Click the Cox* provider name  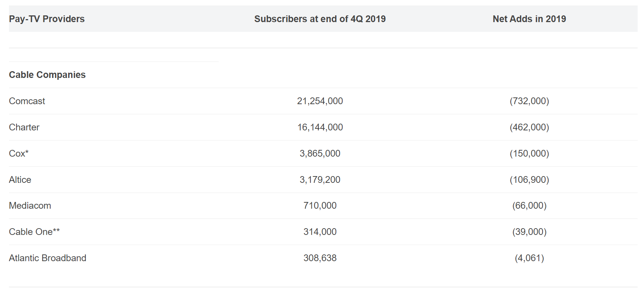[x=19, y=154]
